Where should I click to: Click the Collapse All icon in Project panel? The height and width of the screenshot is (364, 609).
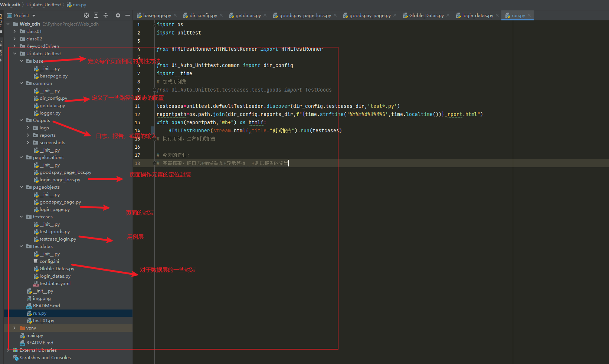tap(106, 15)
